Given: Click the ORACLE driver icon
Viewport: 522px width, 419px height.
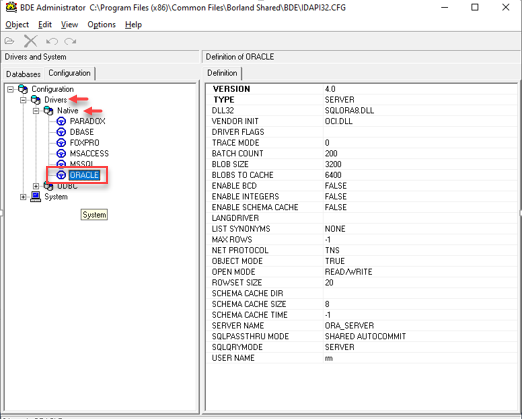Looking at the screenshot, I should click(61, 175).
